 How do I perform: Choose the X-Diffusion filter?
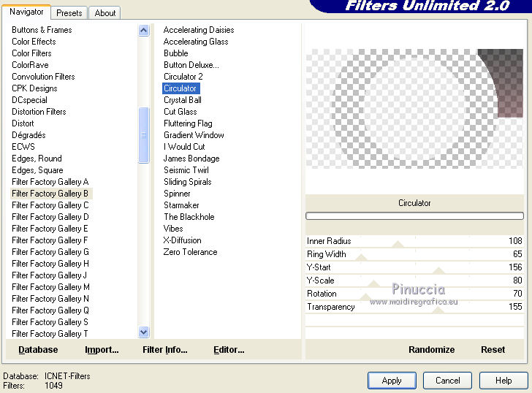point(182,240)
